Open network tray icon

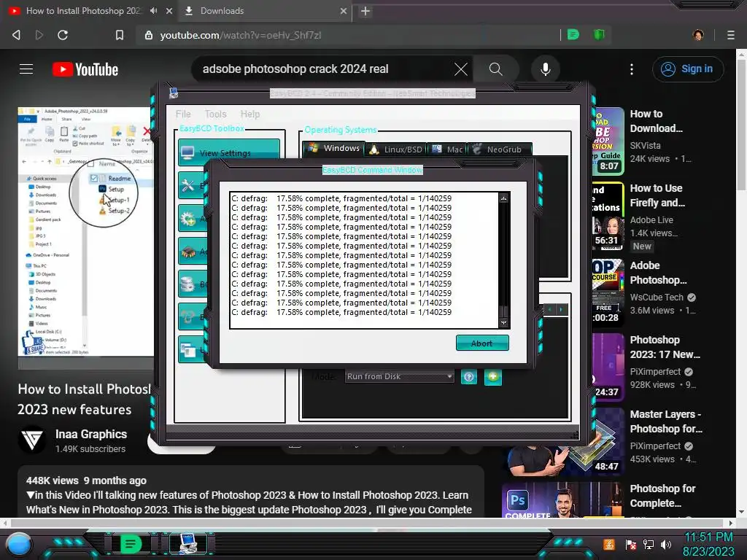tap(649, 544)
